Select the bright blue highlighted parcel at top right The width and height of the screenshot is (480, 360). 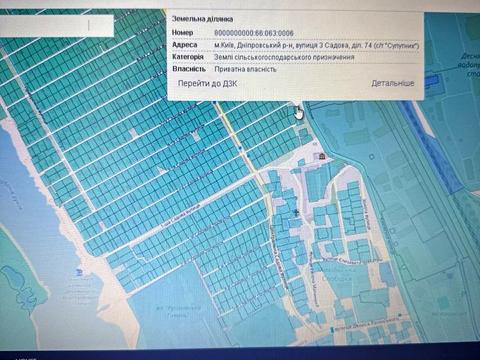click(x=432, y=80)
